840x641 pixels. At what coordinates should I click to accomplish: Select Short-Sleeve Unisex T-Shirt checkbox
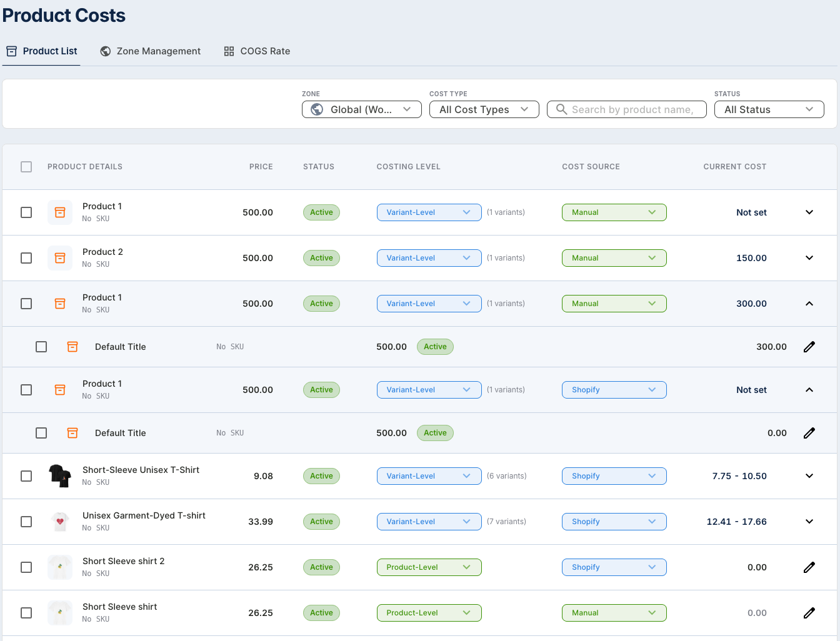[x=26, y=476]
